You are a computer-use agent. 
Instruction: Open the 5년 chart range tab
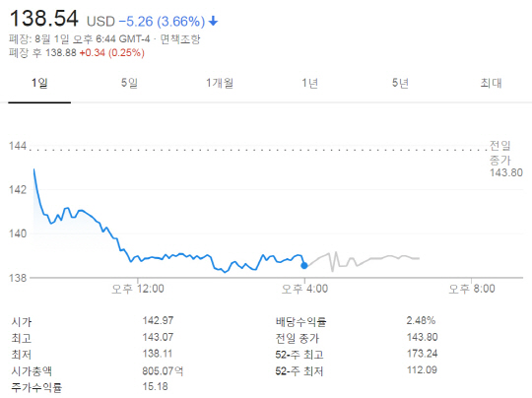click(400, 83)
